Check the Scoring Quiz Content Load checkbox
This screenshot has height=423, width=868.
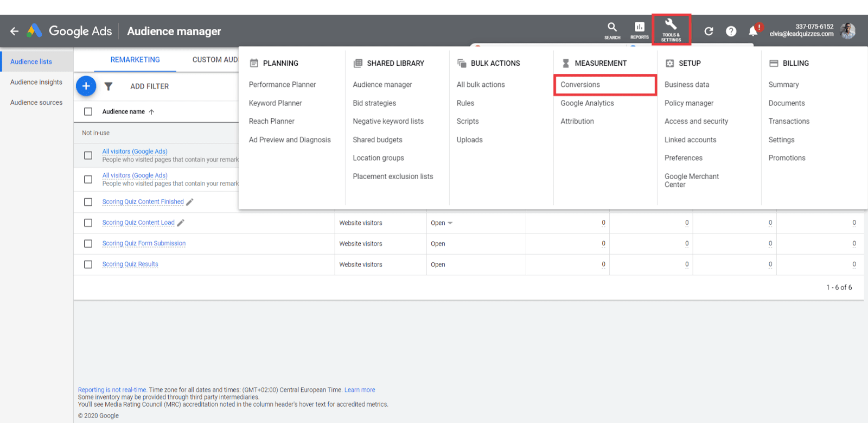pos(88,223)
